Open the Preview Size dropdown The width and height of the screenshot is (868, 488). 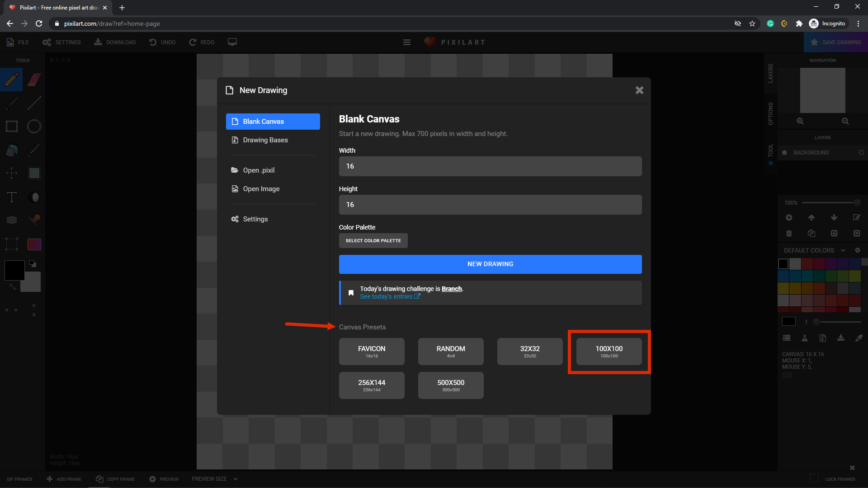click(x=214, y=479)
